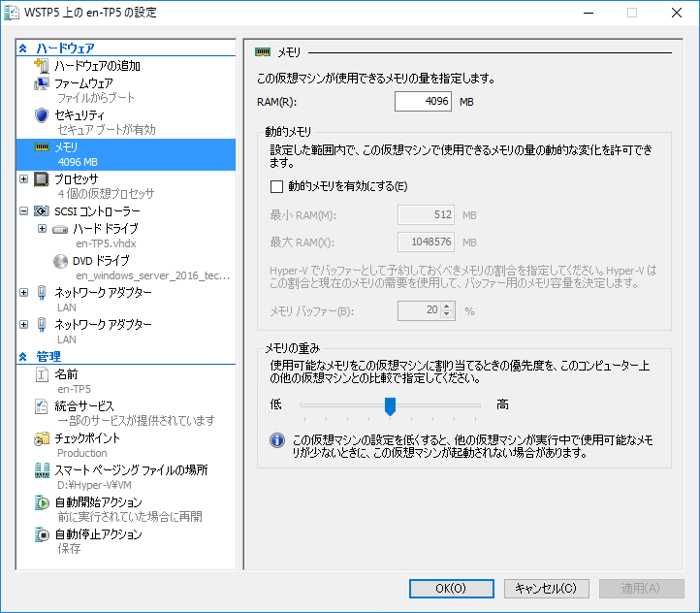Screen dimensions: 700x613
Task: Select the 名前 icon
Action: coord(42,374)
